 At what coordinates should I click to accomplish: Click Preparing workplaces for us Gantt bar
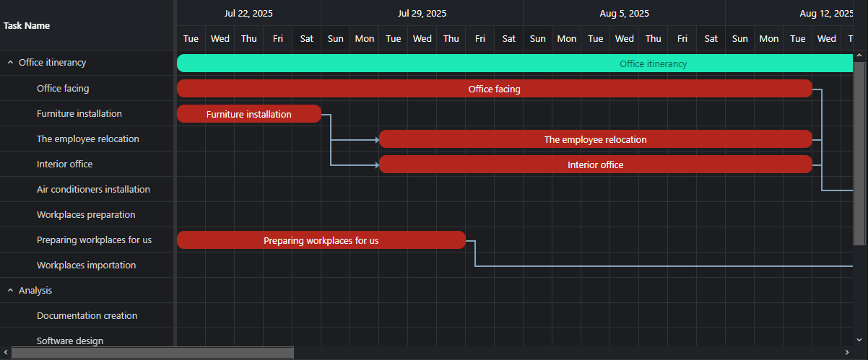[x=321, y=240]
